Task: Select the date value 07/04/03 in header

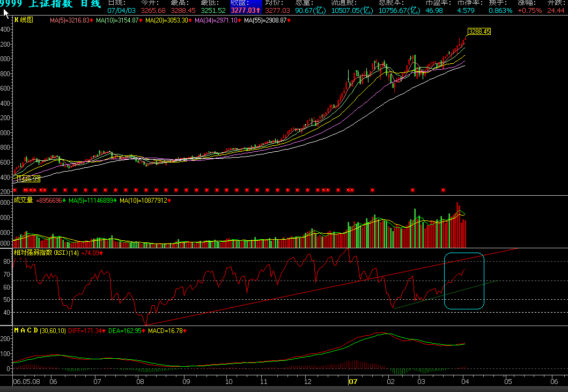Action: tap(121, 11)
